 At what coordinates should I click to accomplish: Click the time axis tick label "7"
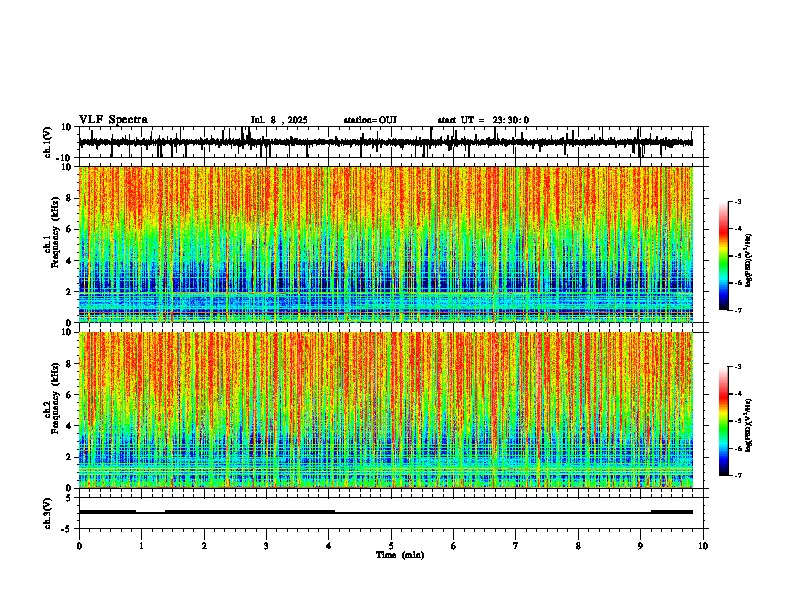coord(516,546)
